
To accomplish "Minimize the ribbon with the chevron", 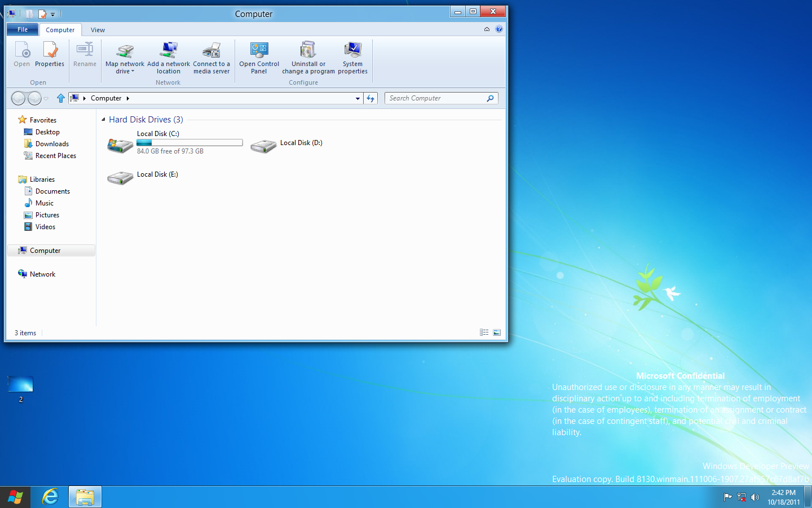I will [487, 29].
